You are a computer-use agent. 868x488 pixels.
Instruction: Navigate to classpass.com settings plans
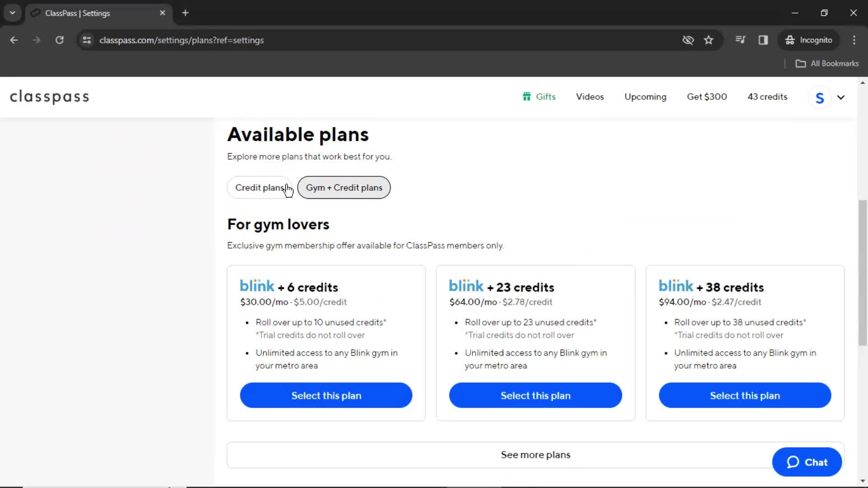(x=181, y=40)
